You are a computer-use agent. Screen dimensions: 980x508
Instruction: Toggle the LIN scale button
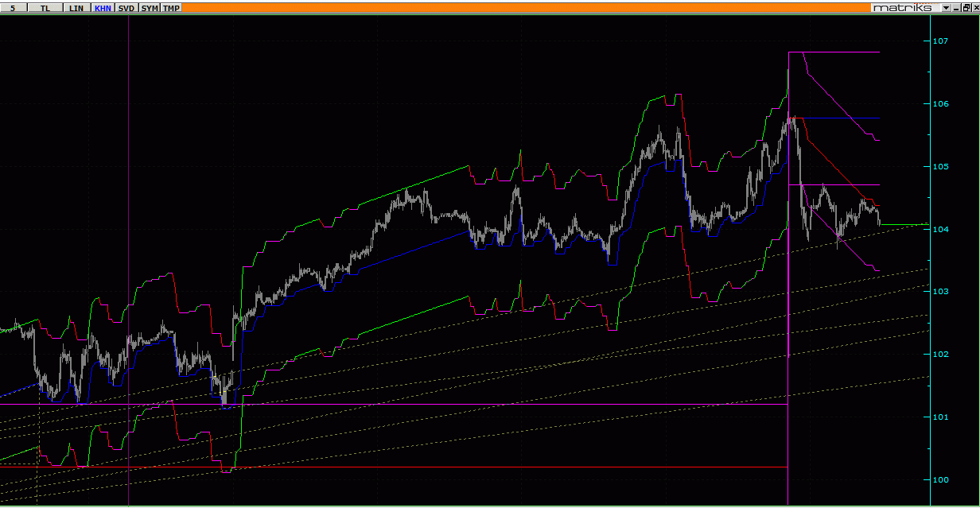click(x=76, y=8)
